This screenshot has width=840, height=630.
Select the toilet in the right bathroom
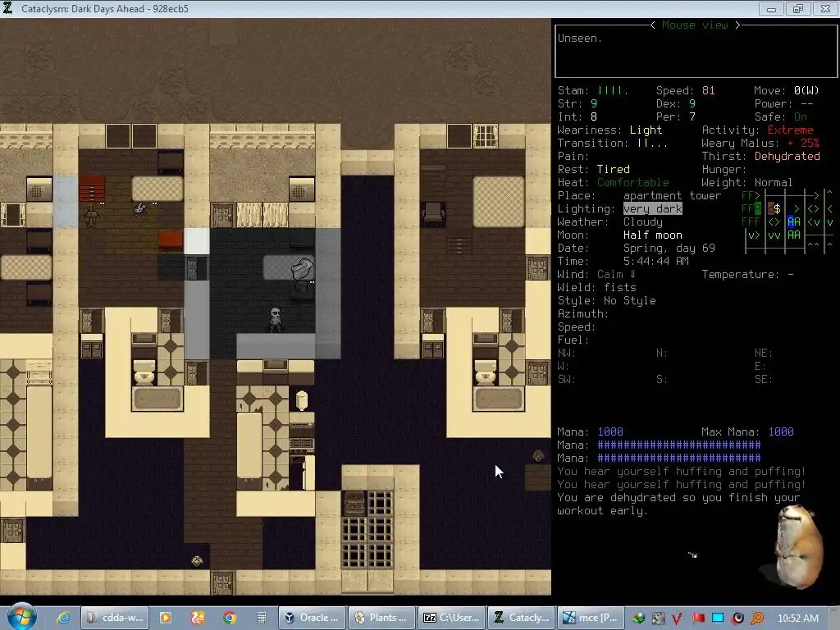click(x=486, y=373)
